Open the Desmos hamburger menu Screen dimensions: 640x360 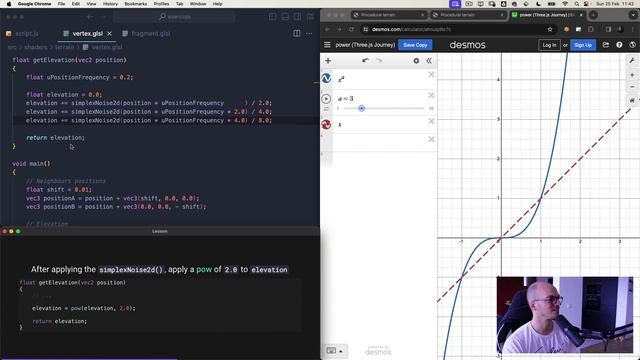[327, 45]
